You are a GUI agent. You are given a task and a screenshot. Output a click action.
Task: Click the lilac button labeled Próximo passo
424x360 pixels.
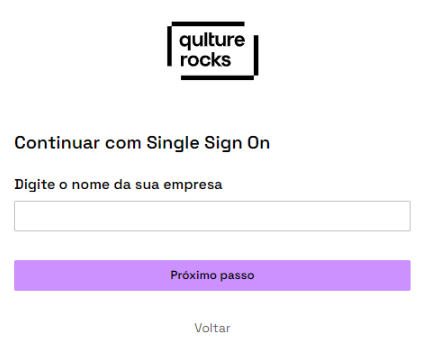(x=212, y=275)
